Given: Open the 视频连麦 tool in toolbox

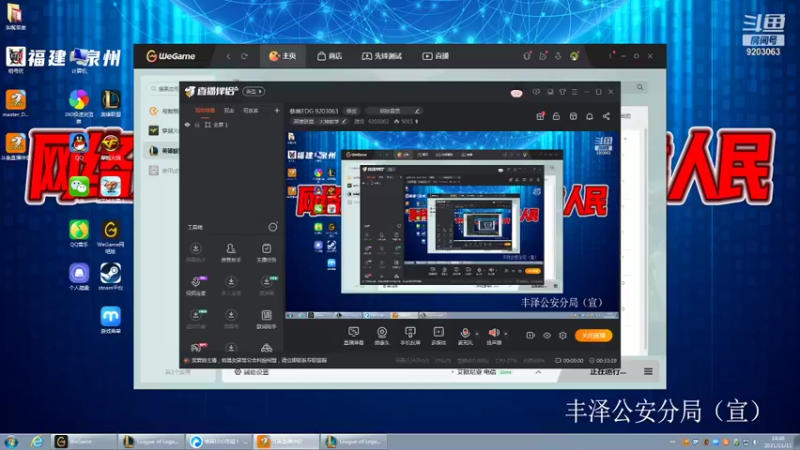Looking at the screenshot, I should tap(196, 286).
